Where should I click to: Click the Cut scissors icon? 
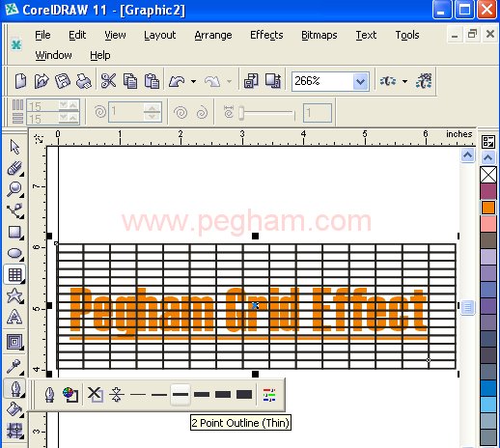tap(108, 81)
